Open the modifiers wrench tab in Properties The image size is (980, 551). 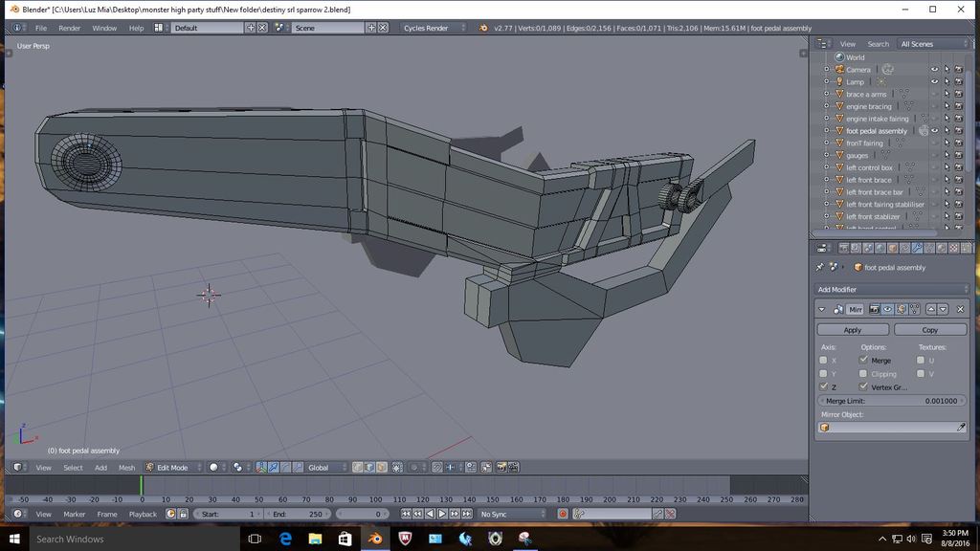pos(917,249)
